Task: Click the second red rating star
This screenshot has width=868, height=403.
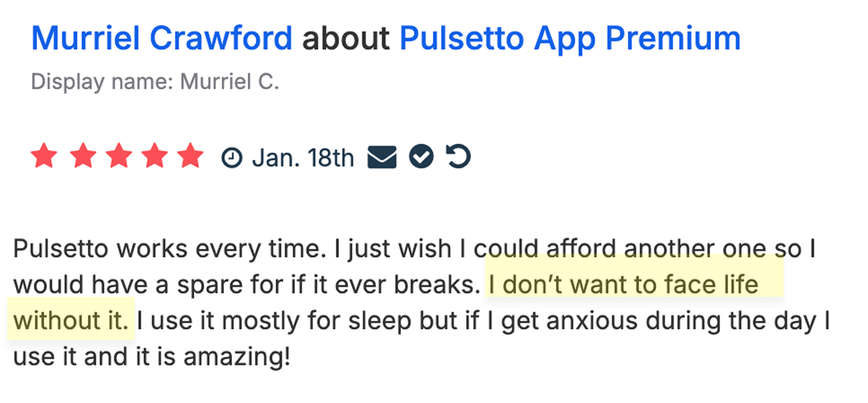Action: click(83, 156)
